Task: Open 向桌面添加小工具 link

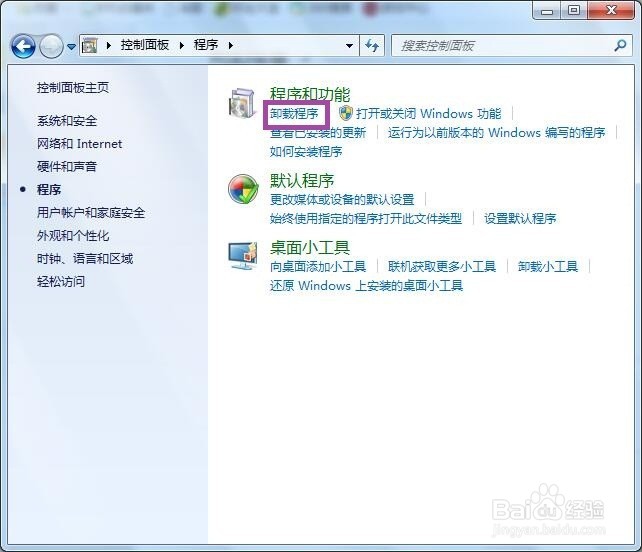Action: tap(318, 267)
